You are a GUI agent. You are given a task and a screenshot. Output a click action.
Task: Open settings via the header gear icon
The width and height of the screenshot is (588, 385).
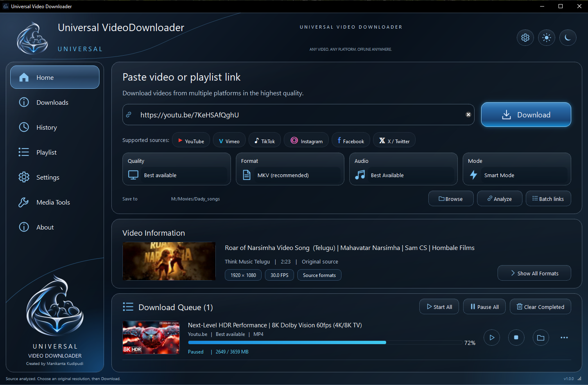[525, 38]
